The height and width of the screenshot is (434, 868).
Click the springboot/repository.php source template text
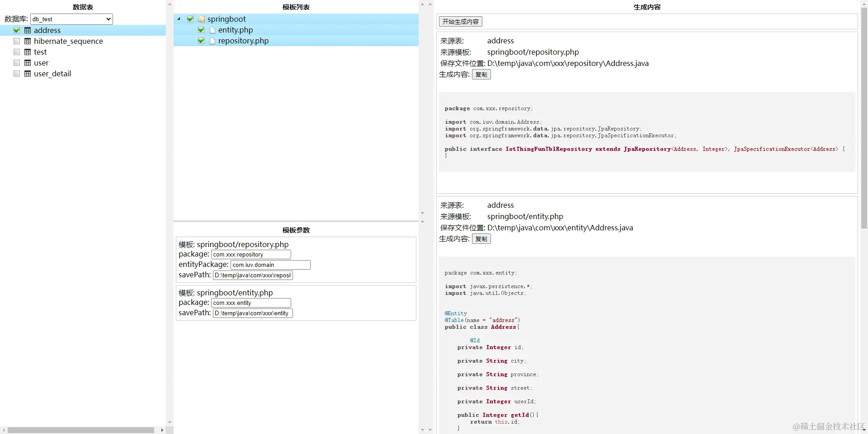click(x=533, y=52)
